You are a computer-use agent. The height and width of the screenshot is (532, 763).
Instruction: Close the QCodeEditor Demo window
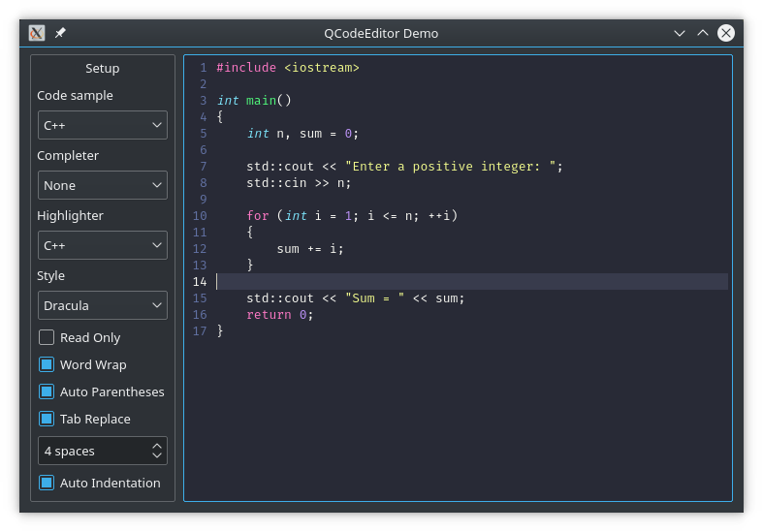coord(725,33)
